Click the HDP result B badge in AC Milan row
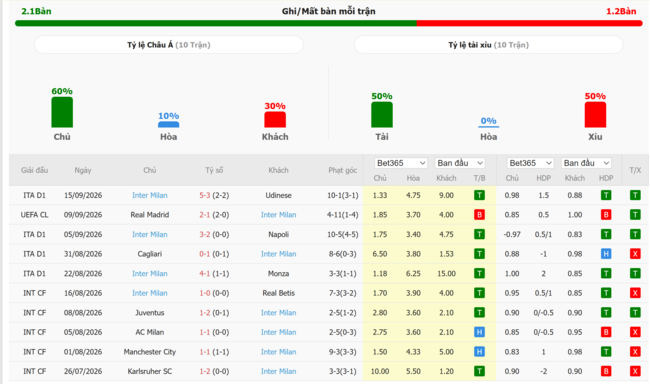This screenshot has height=384, width=650. (606, 332)
